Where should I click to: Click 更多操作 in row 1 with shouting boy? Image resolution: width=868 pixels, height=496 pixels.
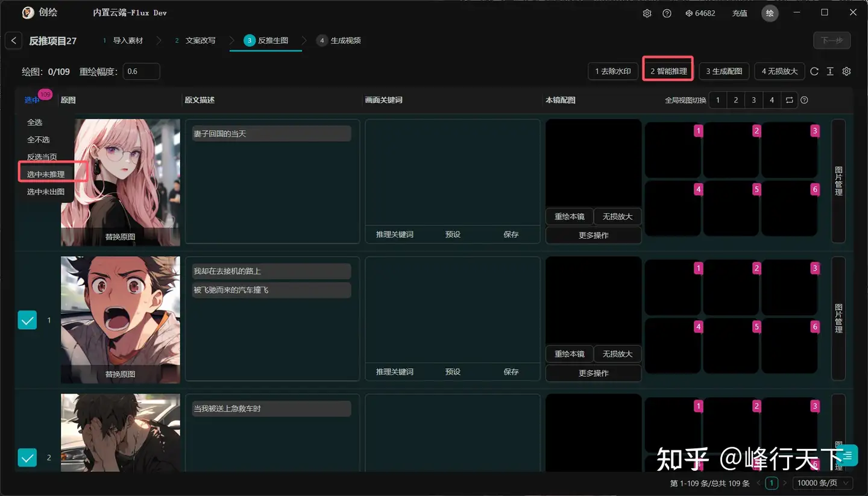click(593, 373)
